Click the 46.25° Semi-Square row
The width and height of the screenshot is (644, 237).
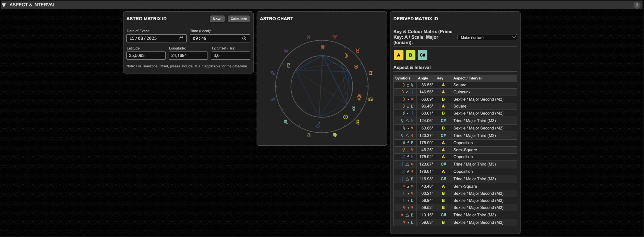click(455, 150)
